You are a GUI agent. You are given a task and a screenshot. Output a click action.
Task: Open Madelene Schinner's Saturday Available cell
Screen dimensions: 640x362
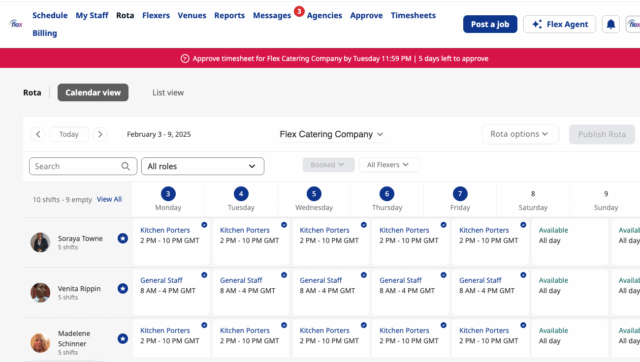click(570, 338)
